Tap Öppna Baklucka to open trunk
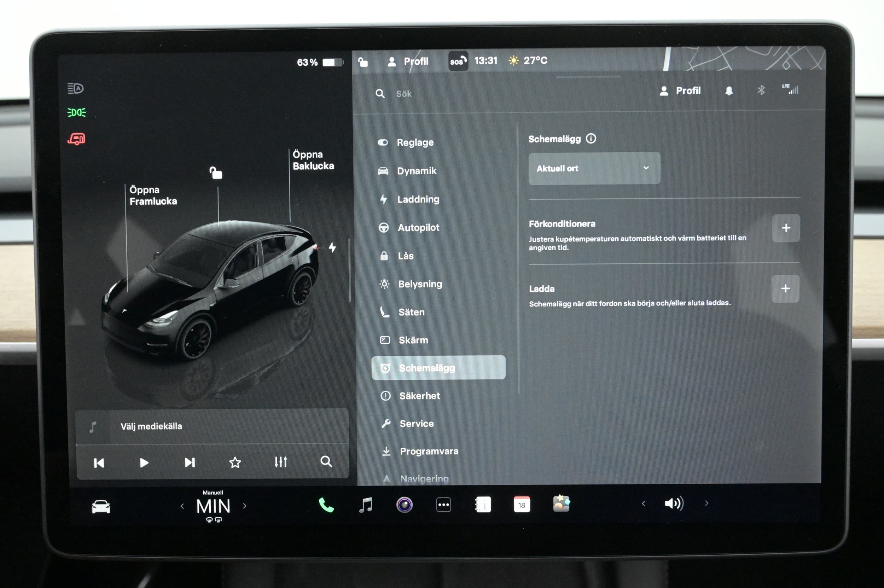Screen dimensions: 884x588 (x=313, y=160)
